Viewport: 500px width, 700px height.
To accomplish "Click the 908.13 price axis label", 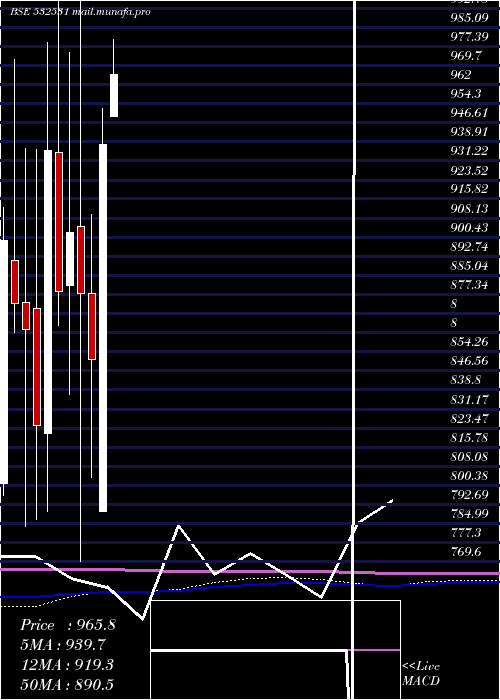I will coord(469,208).
